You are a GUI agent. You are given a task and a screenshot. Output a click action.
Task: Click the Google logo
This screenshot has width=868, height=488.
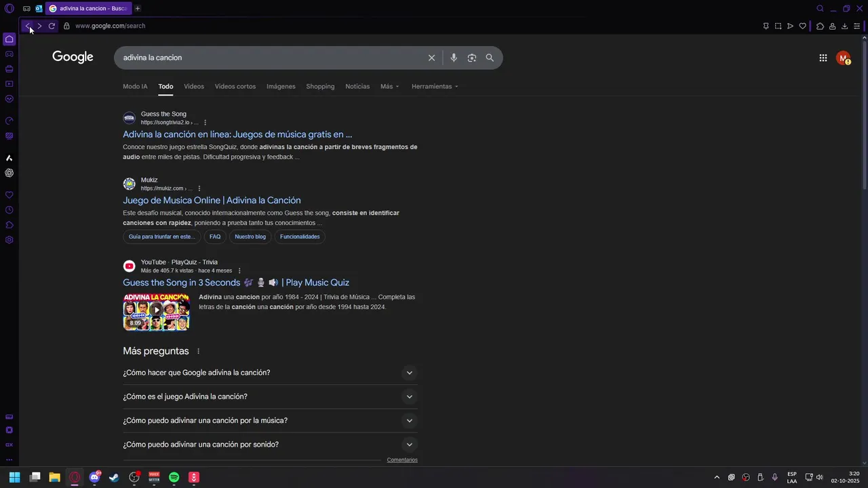[73, 57]
